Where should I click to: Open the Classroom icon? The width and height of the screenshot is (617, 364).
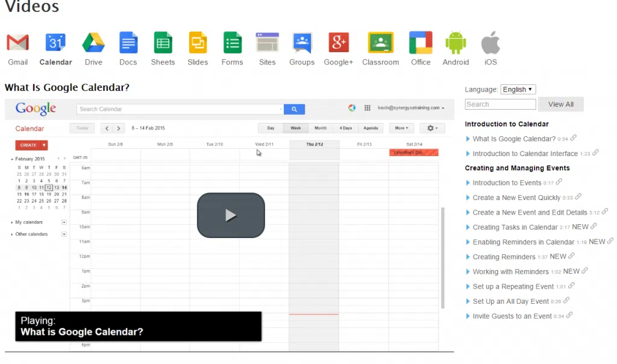click(381, 43)
